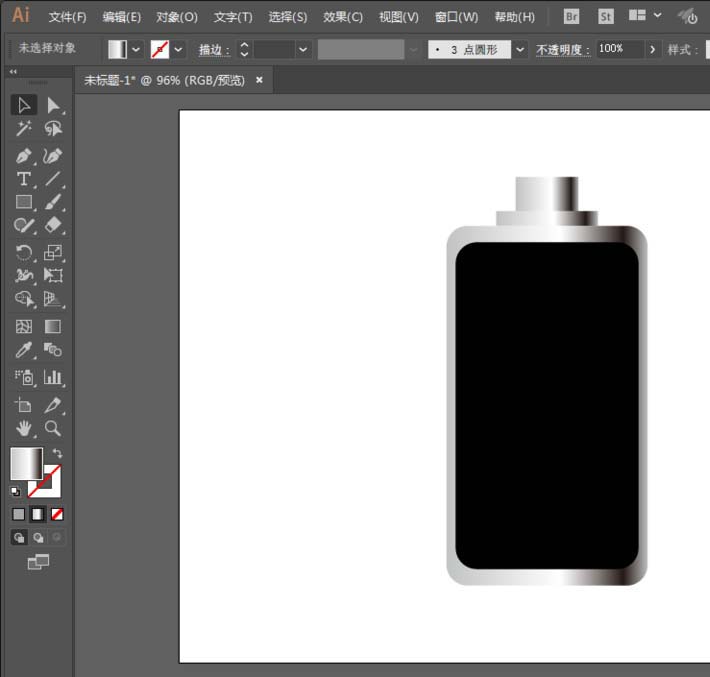Click the 不透明度 label link
710x677 pixels.
pyautogui.click(x=561, y=49)
